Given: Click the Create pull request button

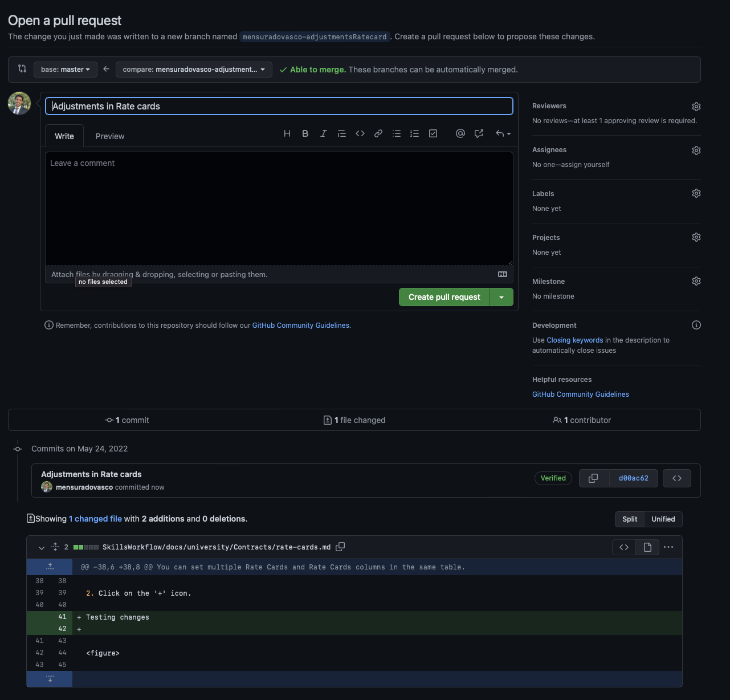Looking at the screenshot, I should (x=444, y=297).
